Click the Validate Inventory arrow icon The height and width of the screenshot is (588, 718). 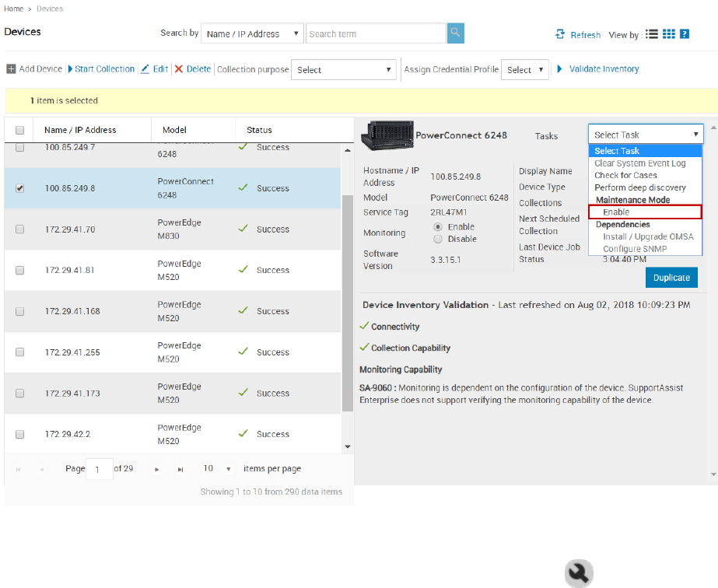point(559,69)
